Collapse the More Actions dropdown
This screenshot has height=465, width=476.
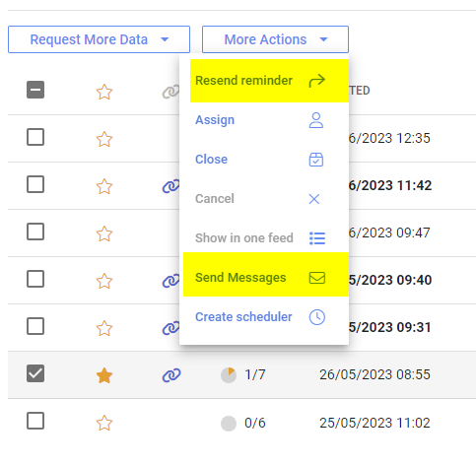[275, 39]
